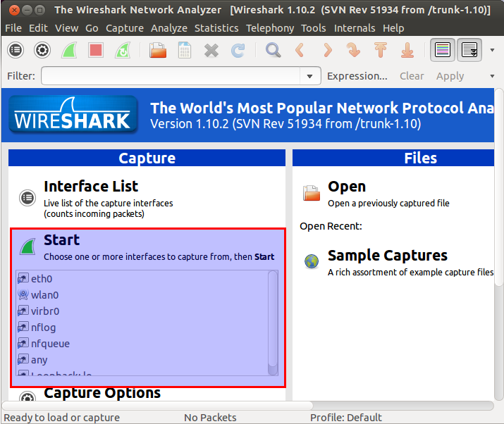Screen dimensions: 504x424
Task: Open the View menu
Action: [66, 28]
